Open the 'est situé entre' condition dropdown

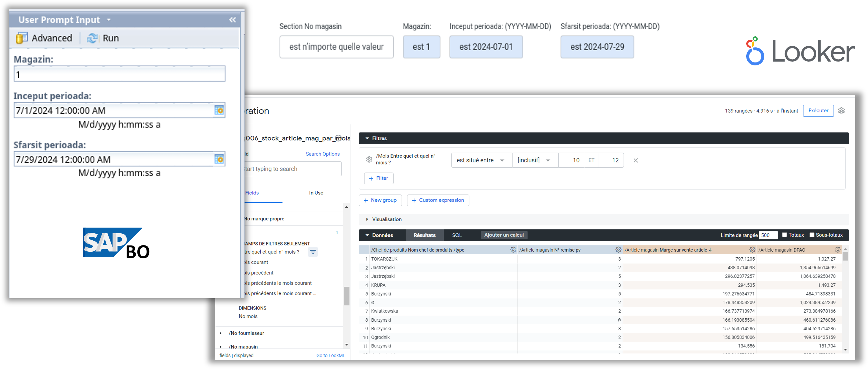481,160
